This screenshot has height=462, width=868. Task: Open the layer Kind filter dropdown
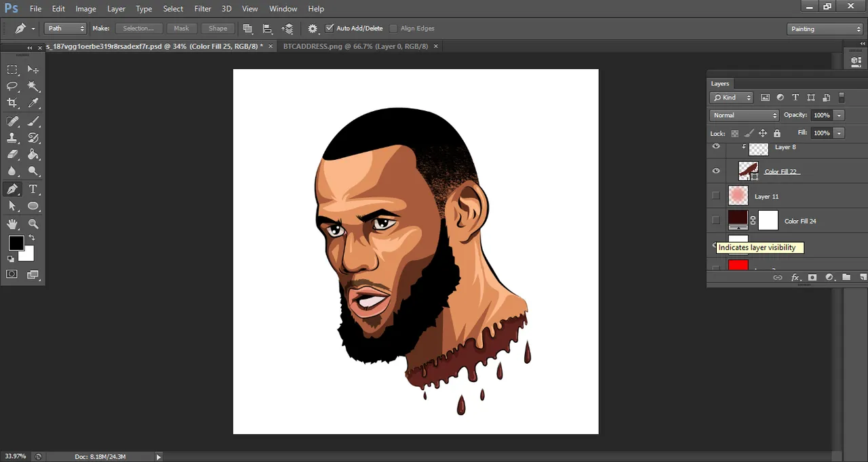pyautogui.click(x=731, y=98)
